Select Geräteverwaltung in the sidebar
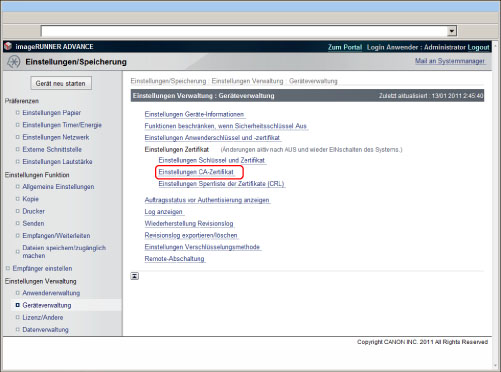The image size is (501, 372). [47, 305]
